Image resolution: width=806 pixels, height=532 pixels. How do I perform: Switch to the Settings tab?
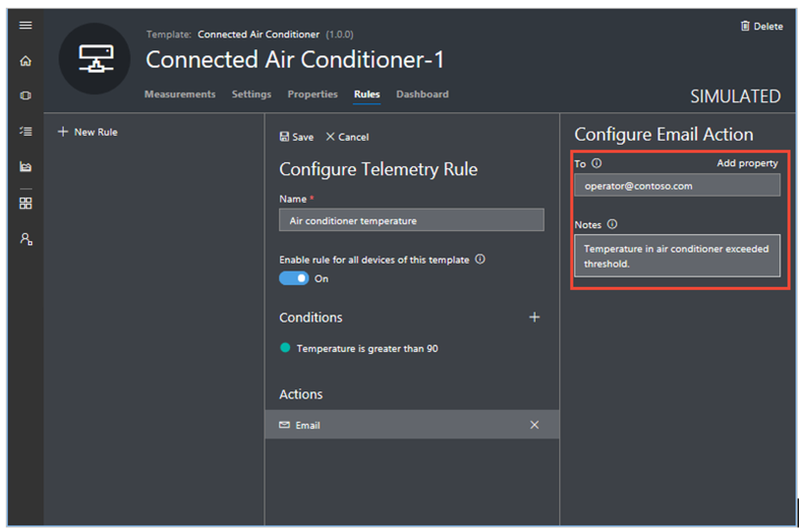(251, 94)
